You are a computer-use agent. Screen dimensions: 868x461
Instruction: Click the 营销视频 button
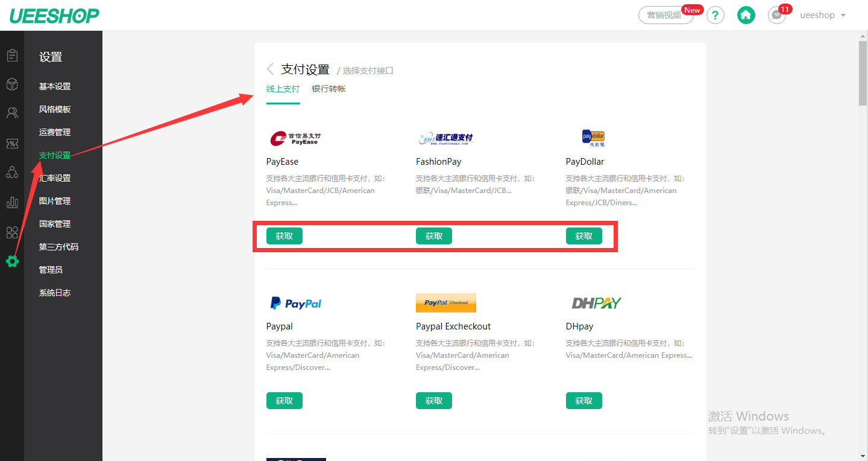[x=665, y=15]
